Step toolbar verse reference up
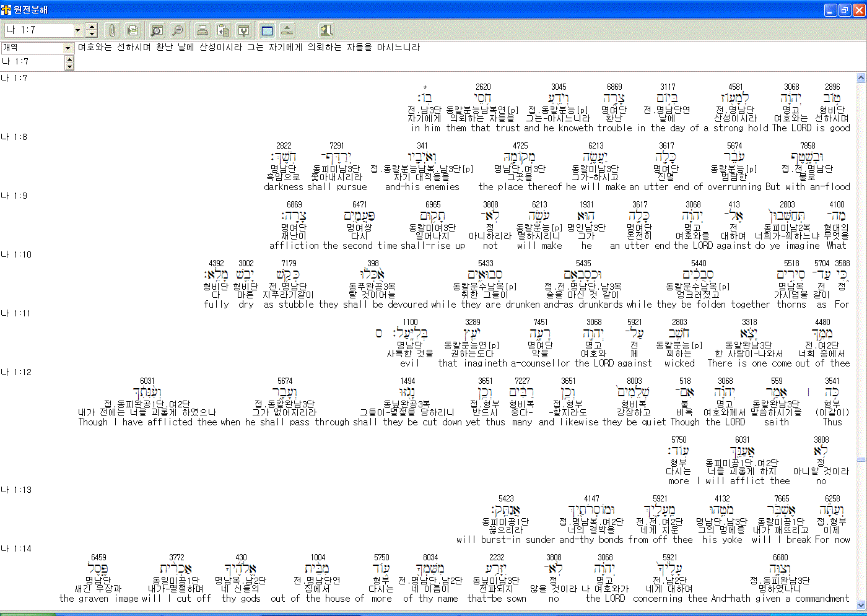The height and width of the screenshot is (616, 867). [92, 27]
